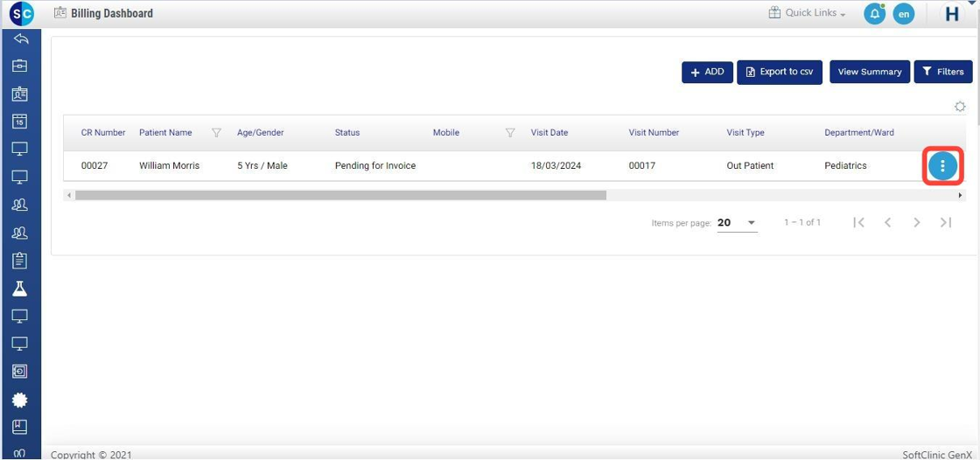Click Export to csv button
Image resolution: width=980 pixels, height=460 pixels.
pos(779,72)
